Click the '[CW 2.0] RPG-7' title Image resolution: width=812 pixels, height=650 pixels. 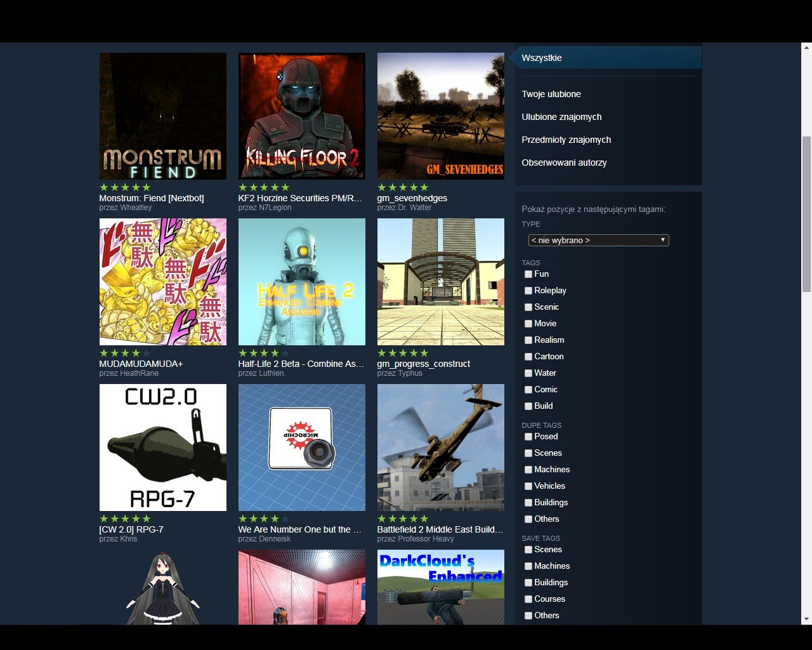[x=131, y=529]
